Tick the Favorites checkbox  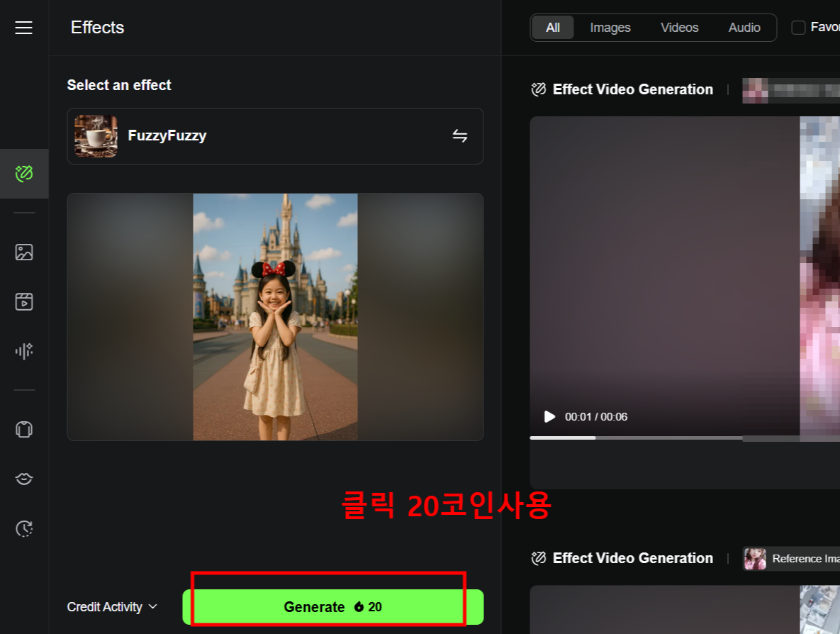click(x=798, y=28)
